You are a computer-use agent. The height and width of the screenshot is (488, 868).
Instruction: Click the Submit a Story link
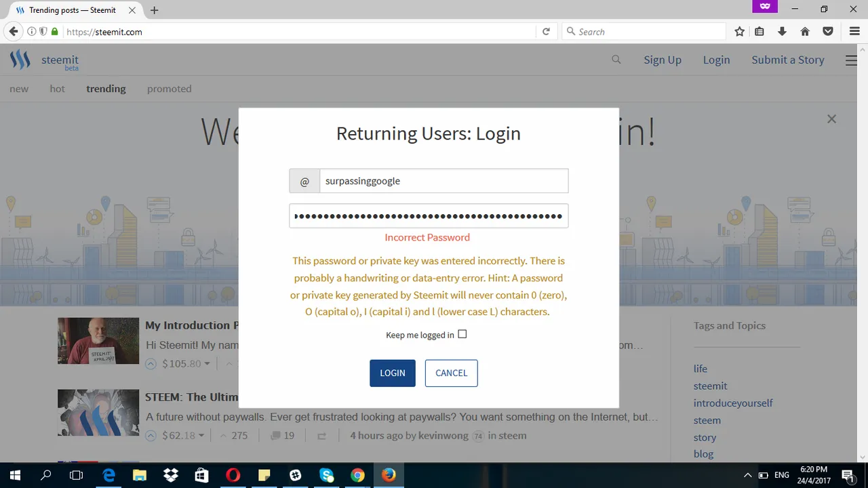788,60
